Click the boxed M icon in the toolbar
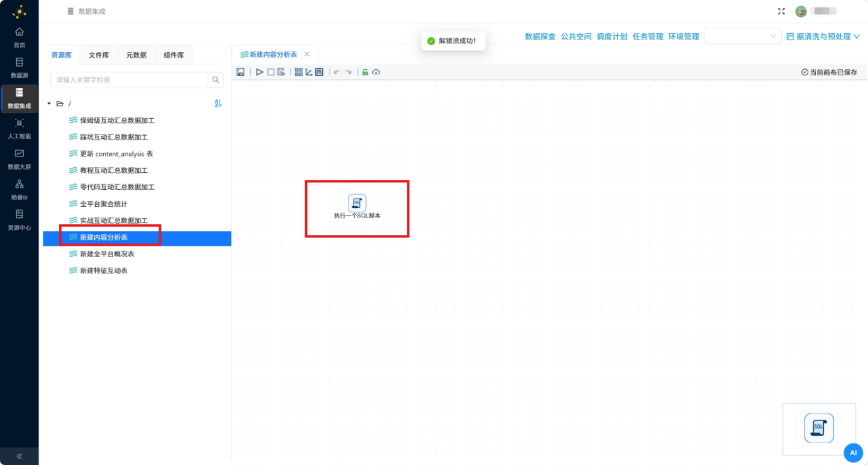Screen dimensions: 868x465 pos(319,72)
